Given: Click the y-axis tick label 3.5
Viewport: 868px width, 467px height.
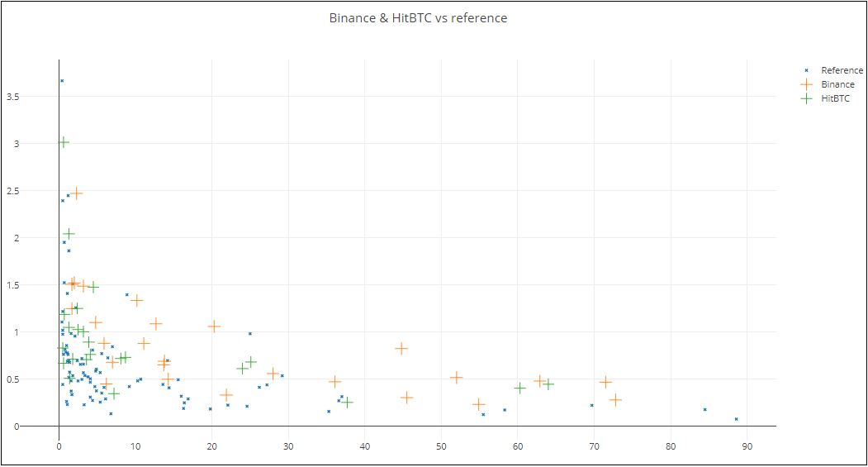Looking at the screenshot, I should point(12,97).
